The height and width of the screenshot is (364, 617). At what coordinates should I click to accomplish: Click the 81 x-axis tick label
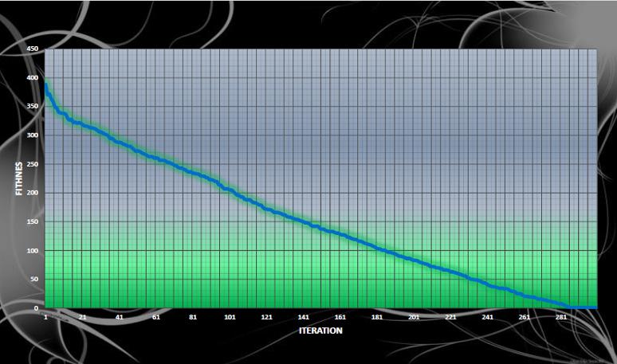coord(192,317)
